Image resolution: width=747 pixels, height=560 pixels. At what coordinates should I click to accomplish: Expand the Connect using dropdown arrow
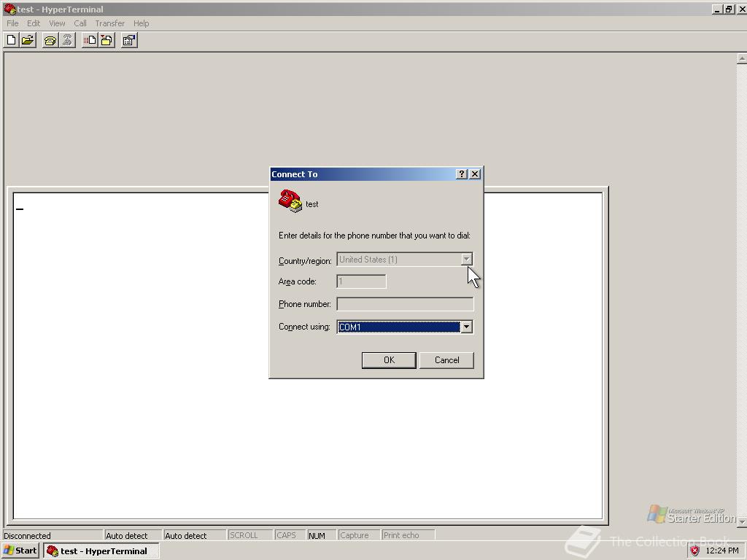[x=466, y=327]
